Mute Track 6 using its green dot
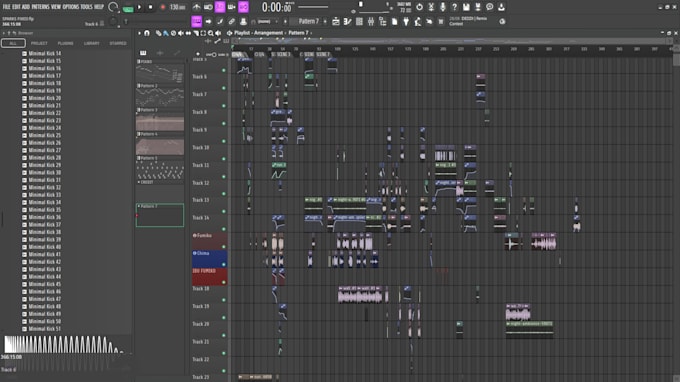The height and width of the screenshot is (382, 680). pyautogui.click(x=224, y=88)
